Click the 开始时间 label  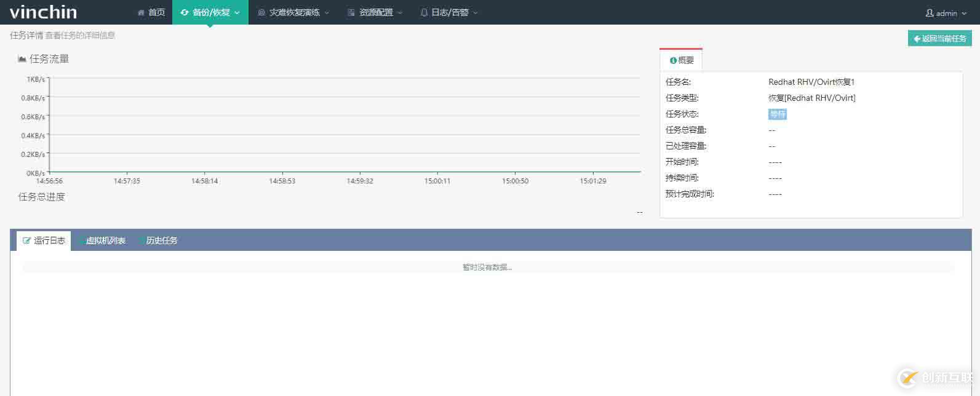(x=682, y=162)
